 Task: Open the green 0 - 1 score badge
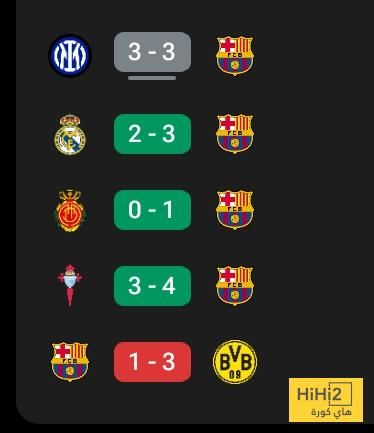152,210
